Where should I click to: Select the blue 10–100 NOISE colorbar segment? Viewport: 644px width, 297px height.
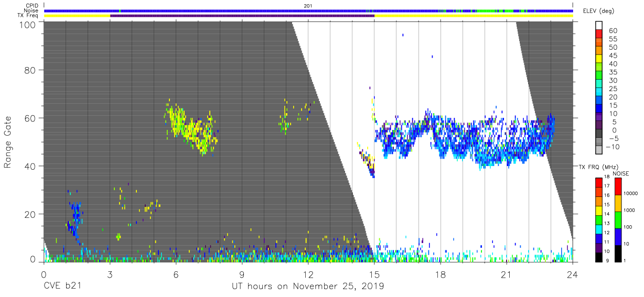pyautogui.click(x=618, y=236)
